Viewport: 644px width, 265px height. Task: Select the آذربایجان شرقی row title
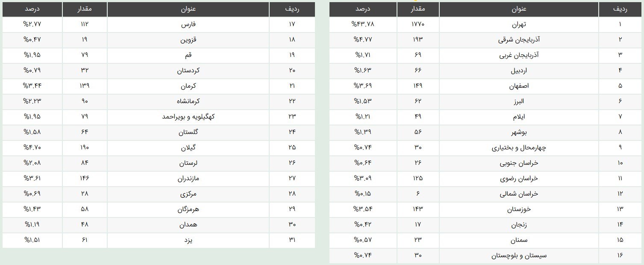(519, 39)
